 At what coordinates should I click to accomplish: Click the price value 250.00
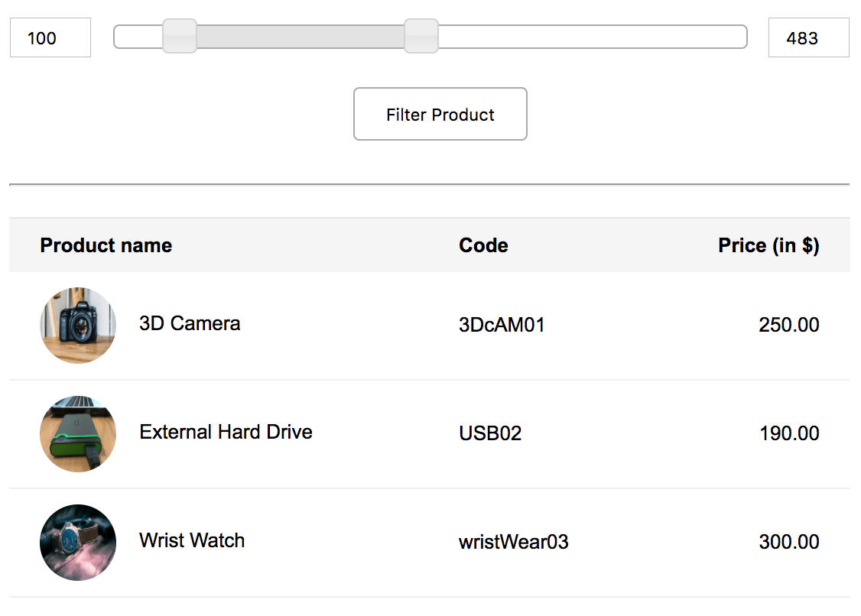point(789,325)
